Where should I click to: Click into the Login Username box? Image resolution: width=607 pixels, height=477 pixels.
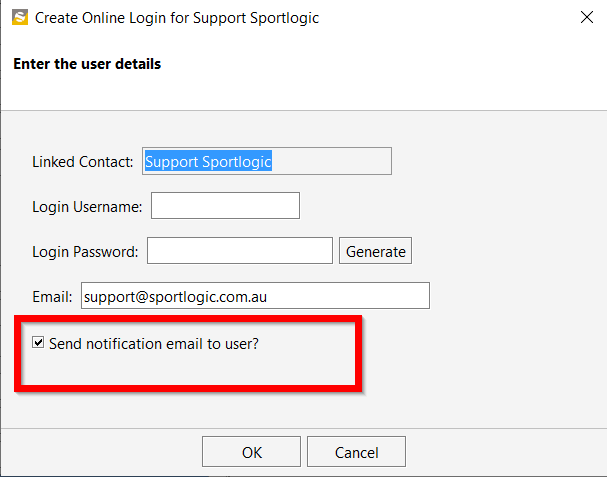click(x=225, y=206)
